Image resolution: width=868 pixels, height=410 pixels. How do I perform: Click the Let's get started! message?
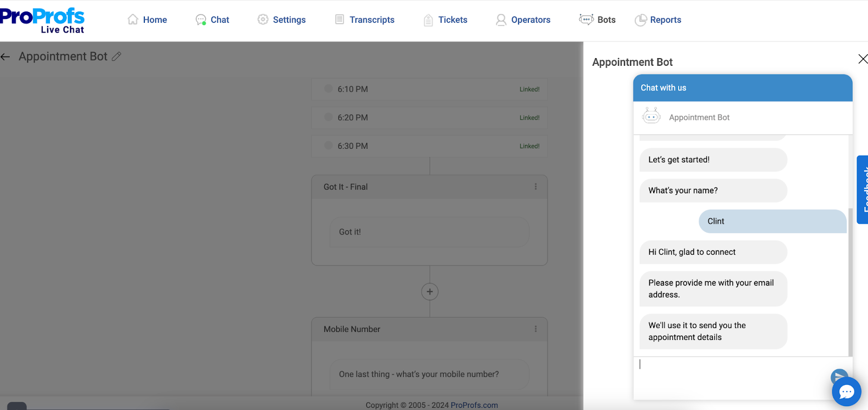point(713,160)
